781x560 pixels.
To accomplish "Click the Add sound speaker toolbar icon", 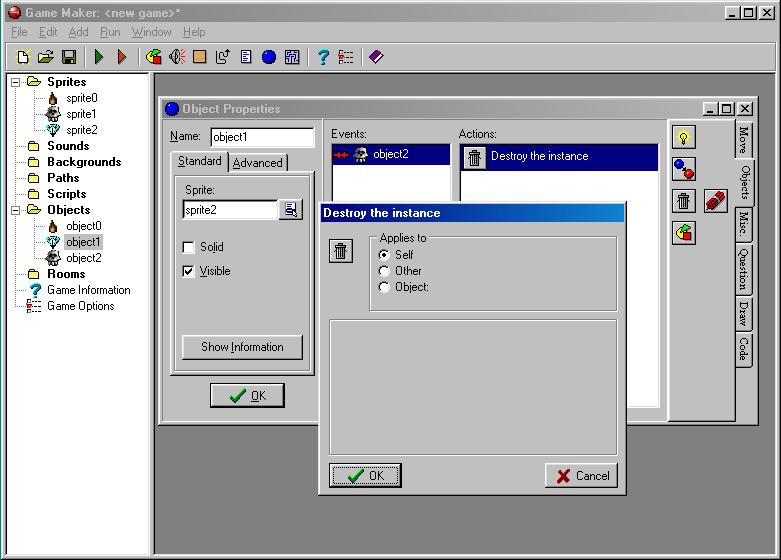I will pos(177,58).
